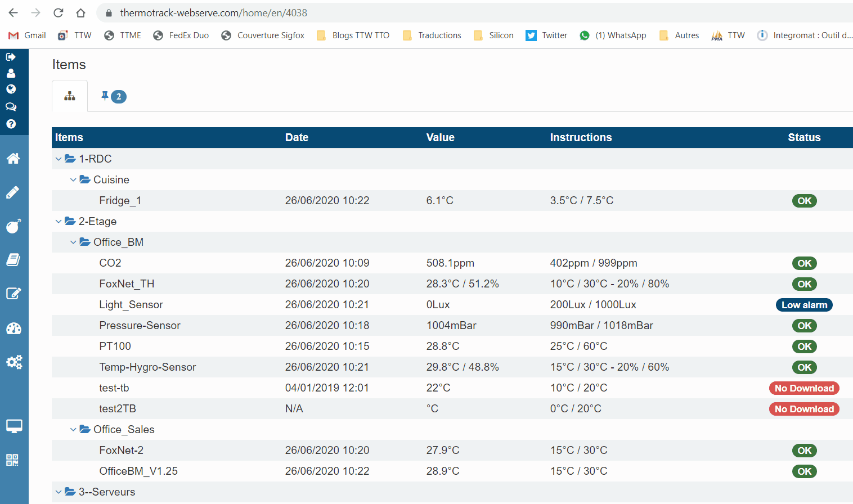Image resolution: width=853 pixels, height=504 pixels.
Task: Open the chat bubbles icon
Action: point(11,107)
